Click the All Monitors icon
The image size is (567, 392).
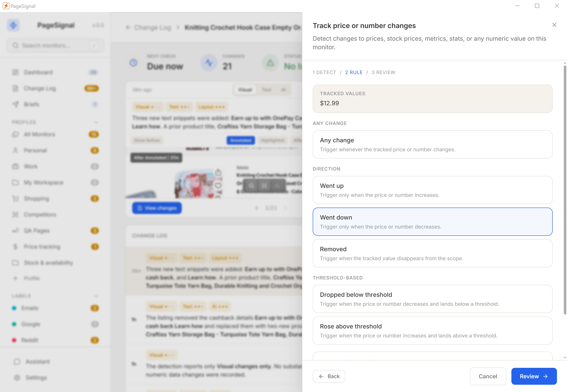[x=15, y=134]
